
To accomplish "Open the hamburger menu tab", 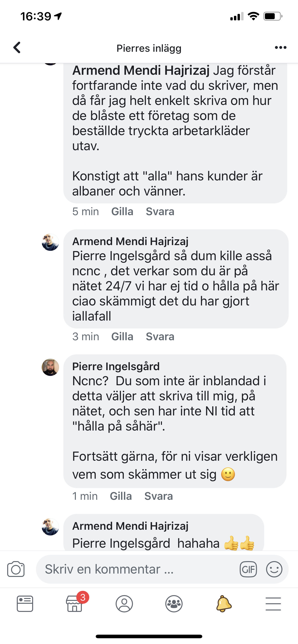I will click(273, 604).
